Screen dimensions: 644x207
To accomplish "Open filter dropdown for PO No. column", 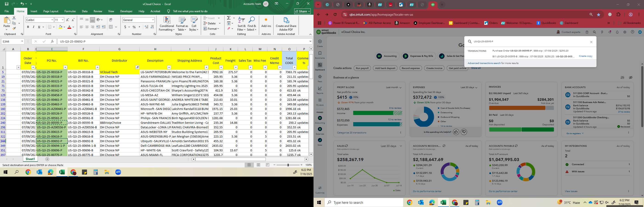I will (x=65, y=67).
